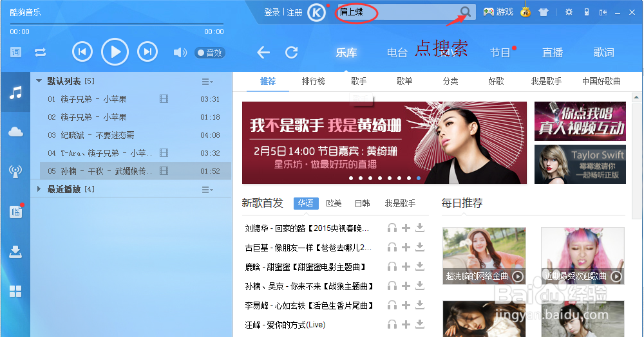
Task: Switch to the 歌词 tab
Action: 604,53
